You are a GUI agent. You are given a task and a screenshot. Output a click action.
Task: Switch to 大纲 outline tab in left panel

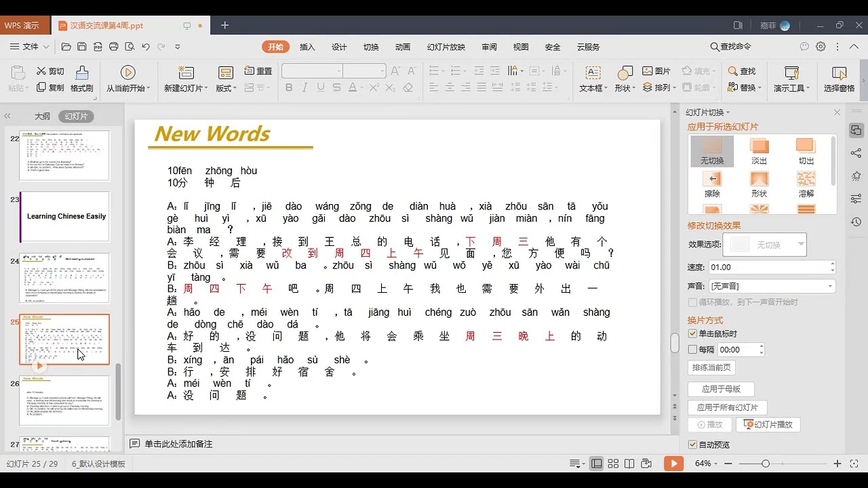(42, 116)
